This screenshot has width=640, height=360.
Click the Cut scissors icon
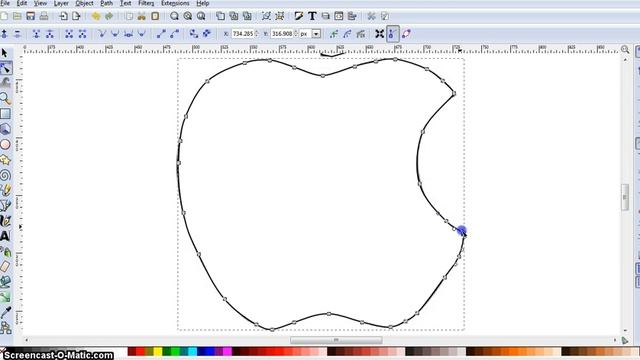pos(142,16)
